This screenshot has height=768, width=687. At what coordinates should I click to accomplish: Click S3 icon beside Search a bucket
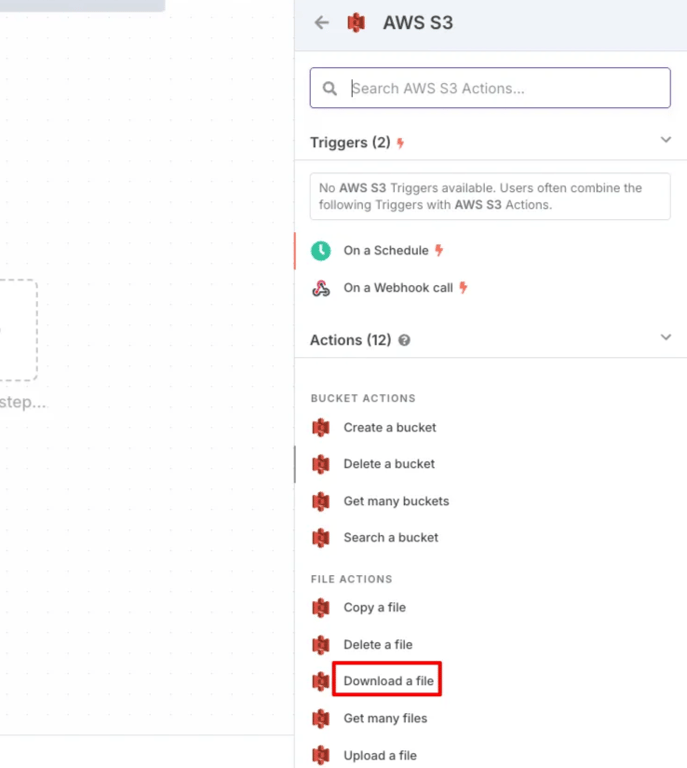(321, 538)
